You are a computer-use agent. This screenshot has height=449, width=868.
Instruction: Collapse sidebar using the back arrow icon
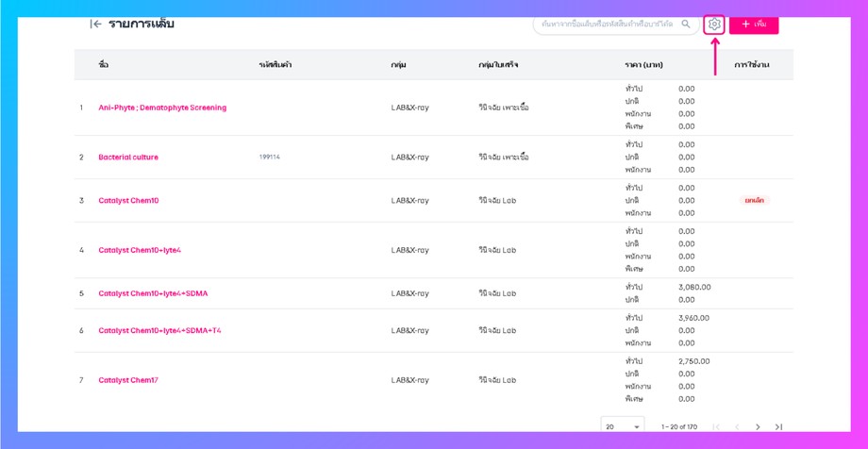(95, 24)
